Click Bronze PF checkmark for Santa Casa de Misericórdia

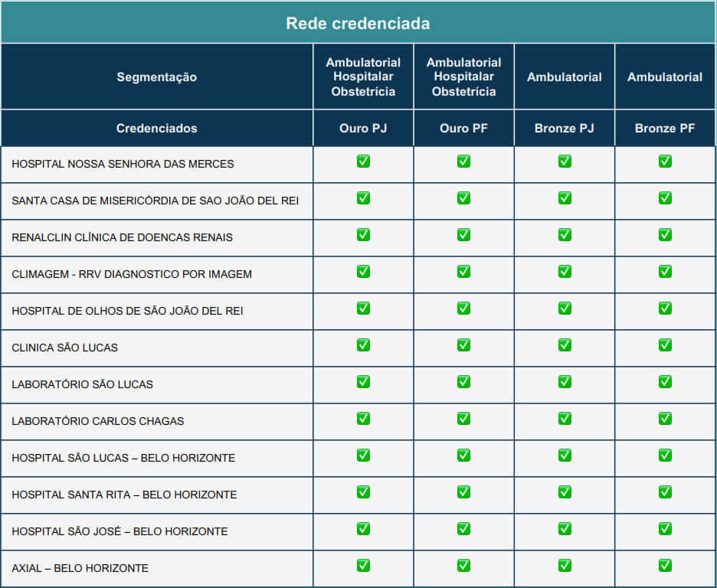click(665, 198)
